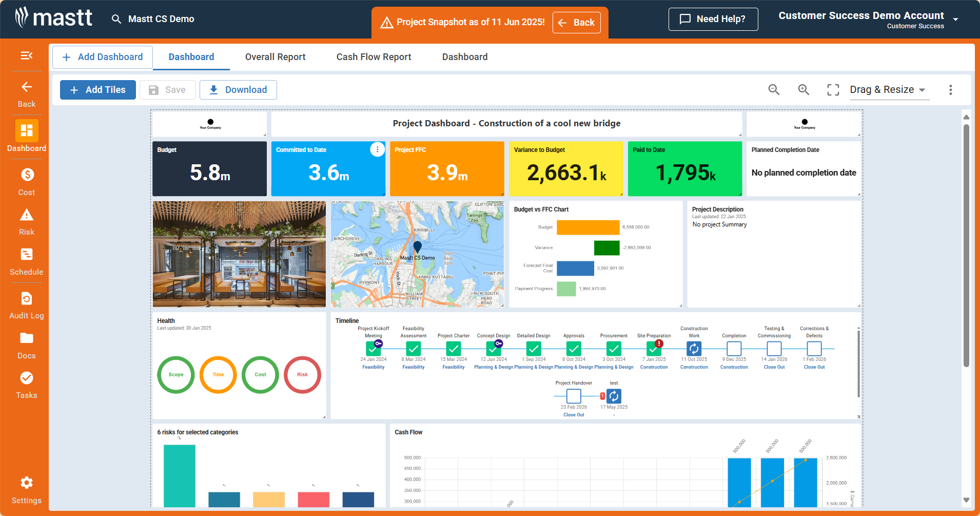Click the Mastt CS Demo map pin
This screenshot has height=516, width=980.
[x=418, y=247]
